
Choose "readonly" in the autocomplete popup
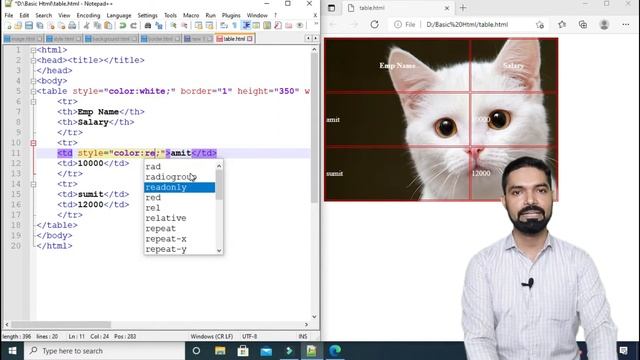click(x=180, y=187)
